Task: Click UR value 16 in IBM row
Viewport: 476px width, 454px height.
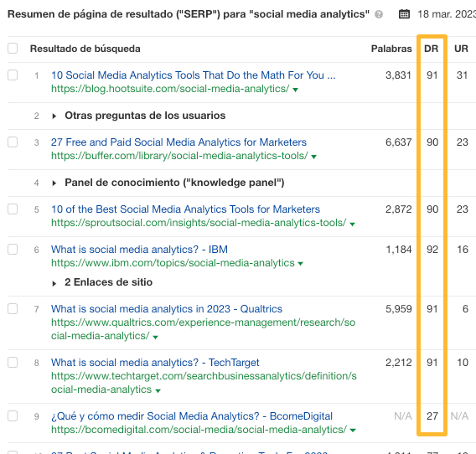Action: pos(463,250)
